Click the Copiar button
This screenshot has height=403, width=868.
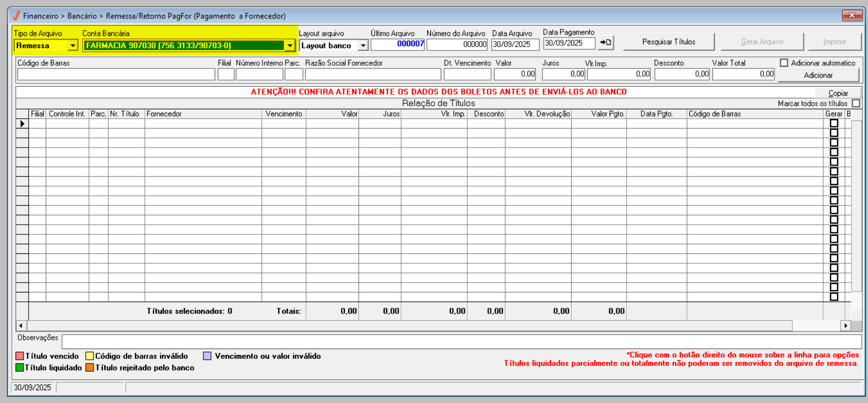(x=838, y=93)
